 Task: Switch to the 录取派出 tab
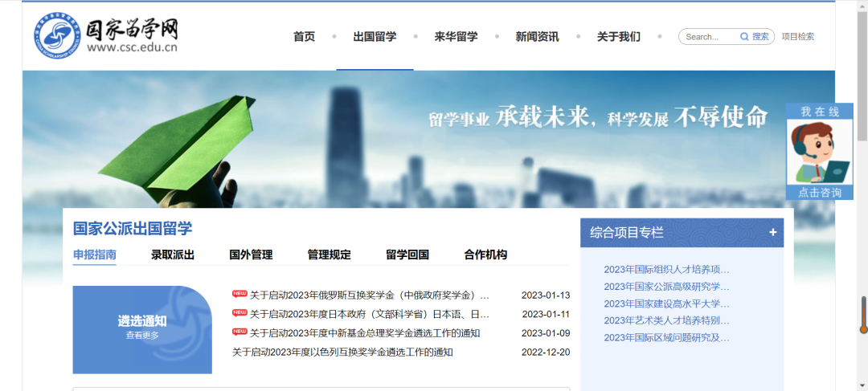click(x=173, y=255)
